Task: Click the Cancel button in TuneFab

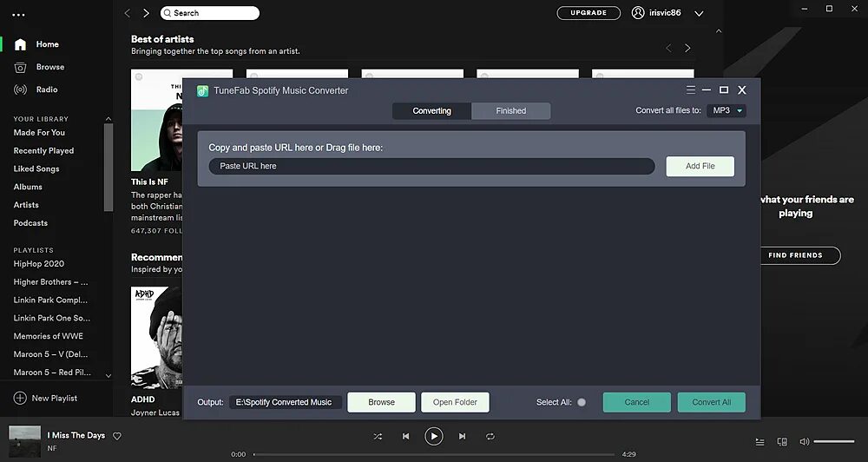Action: point(636,402)
